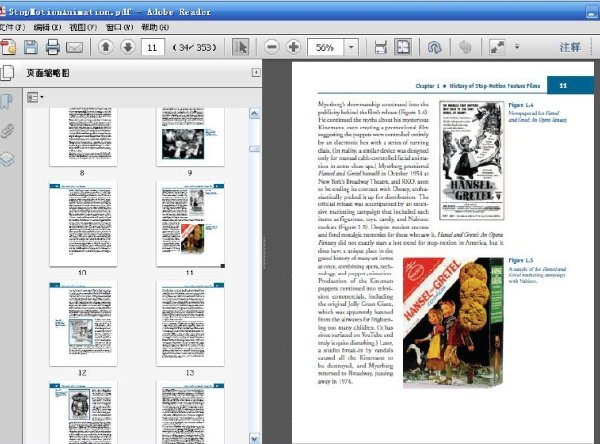This screenshot has width=600, height=444.
Task: Open the zoom percentage dropdown arrow
Action: pyautogui.click(x=351, y=47)
